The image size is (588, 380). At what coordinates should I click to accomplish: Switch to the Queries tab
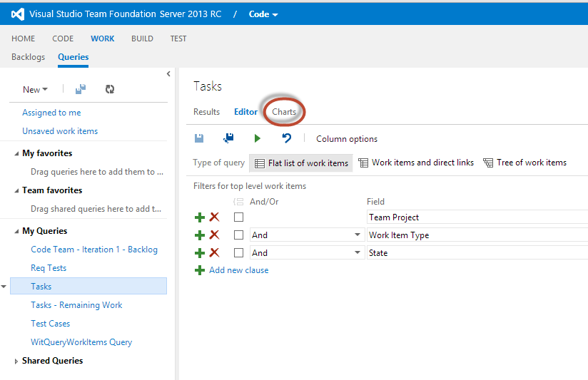tap(73, 57)
